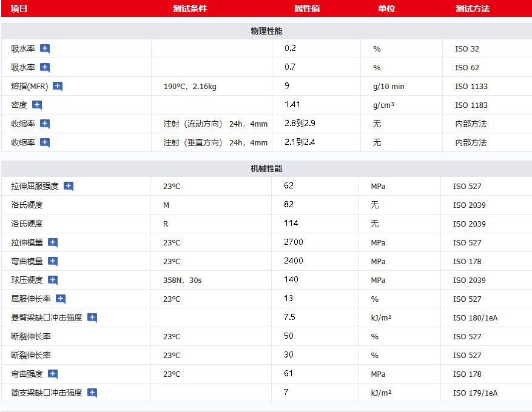This screenshot has width=532, height=412.
Task: Click the unit g/10 min
Action: (388, 87)
